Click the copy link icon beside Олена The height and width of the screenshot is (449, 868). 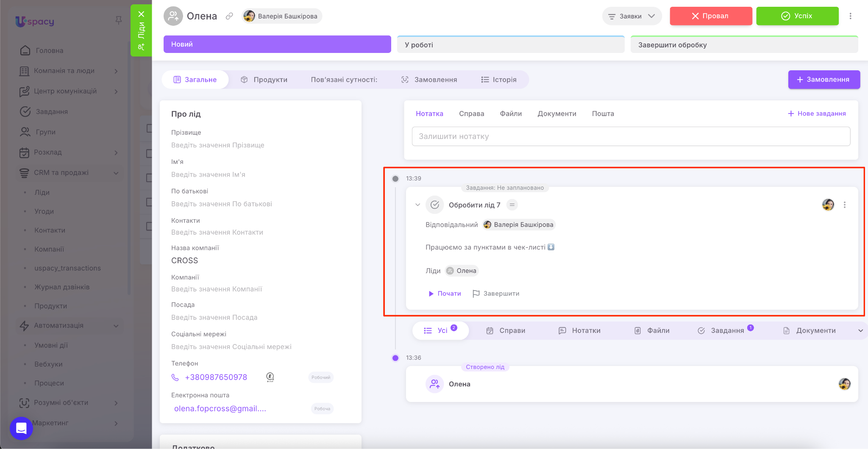click(229, 16)
